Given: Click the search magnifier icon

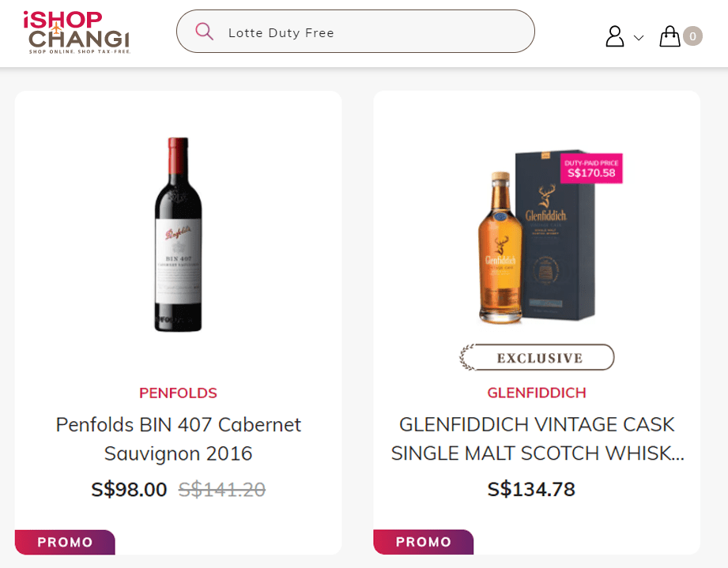Looking at the screenshot, I should (x=204, y=32).
